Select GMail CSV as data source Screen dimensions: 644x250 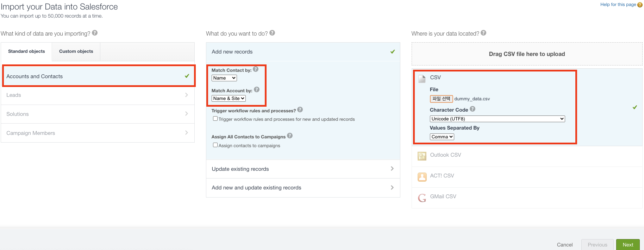(527, 198)
